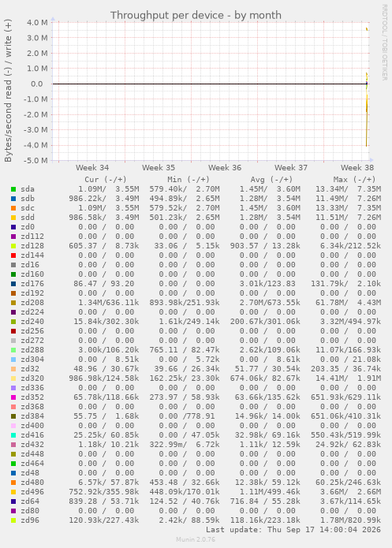
Task: Click the zd208 max value '61.78M/ 4.43M'
Action: 349,302
